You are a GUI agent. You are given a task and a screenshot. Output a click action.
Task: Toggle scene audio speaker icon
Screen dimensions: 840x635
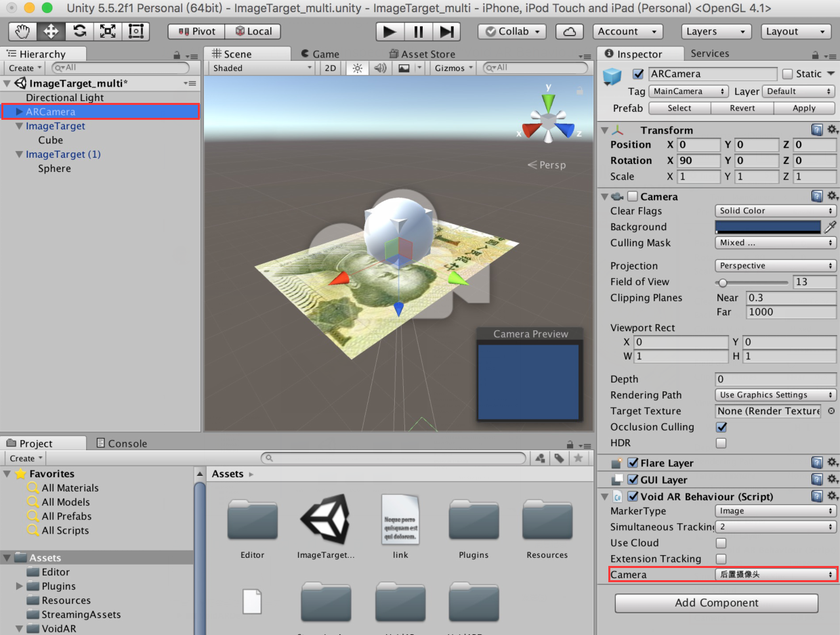click(379, 68)
